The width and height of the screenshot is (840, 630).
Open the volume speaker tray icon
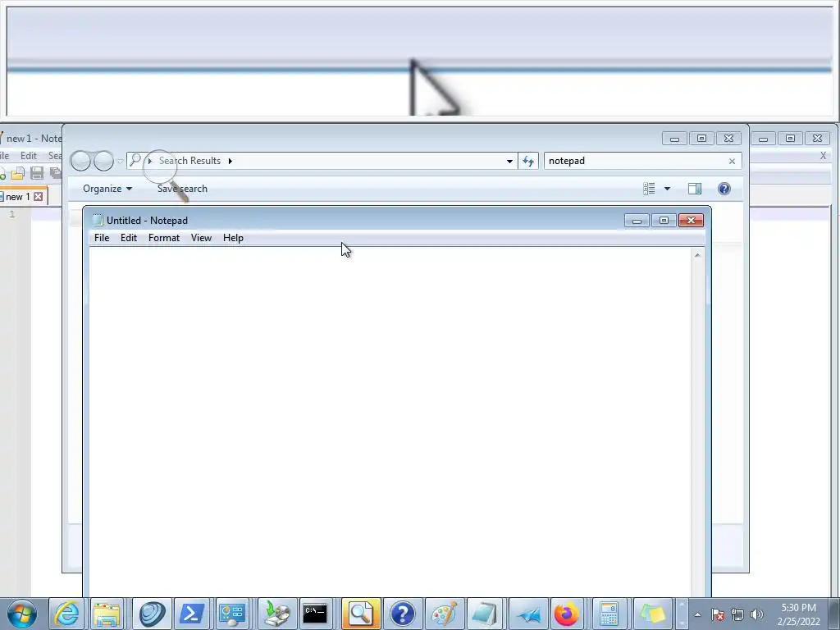tap(757, 614)
